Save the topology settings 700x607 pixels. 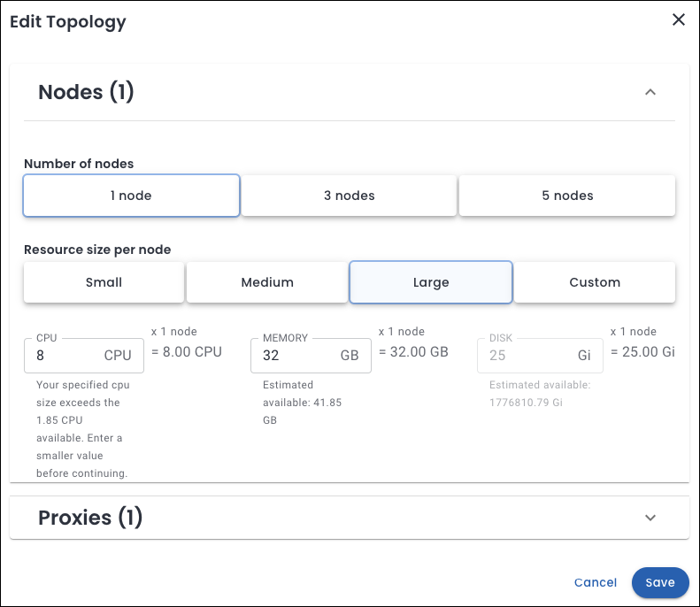point(660,582)
